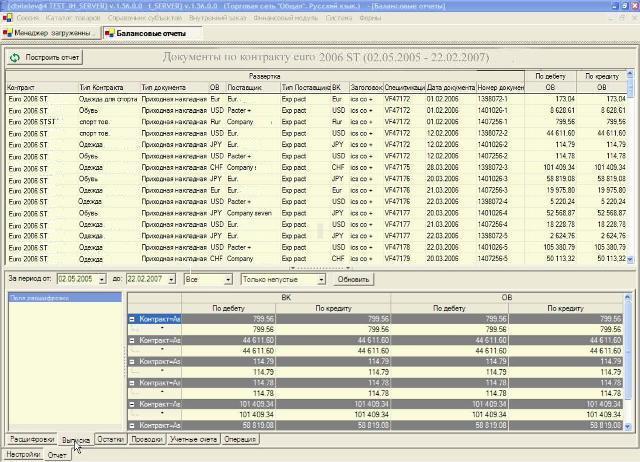Sort by the Поставщик column header

point(253,87)
